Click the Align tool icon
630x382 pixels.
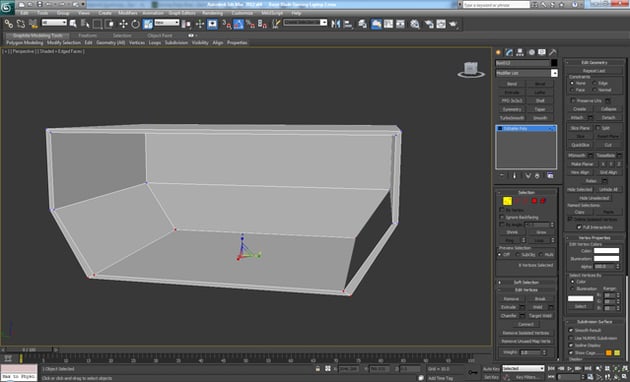pos(348,24)
